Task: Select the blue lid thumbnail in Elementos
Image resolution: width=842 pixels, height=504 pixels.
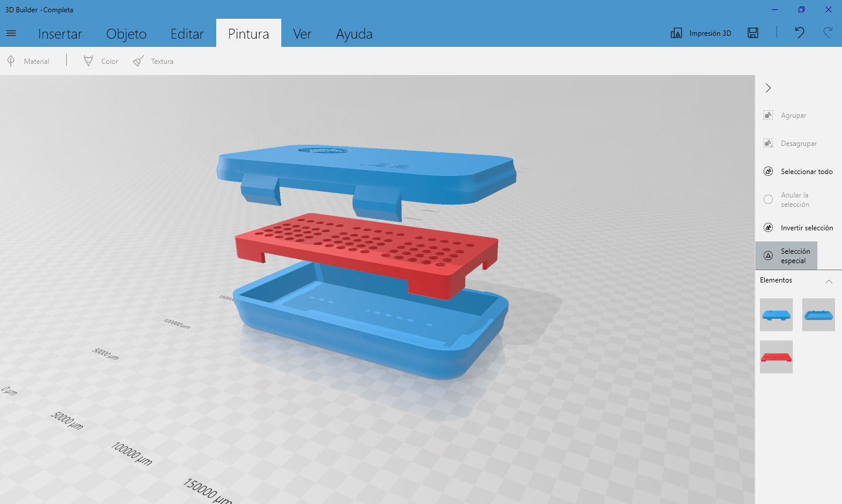Action: (776, 315)
